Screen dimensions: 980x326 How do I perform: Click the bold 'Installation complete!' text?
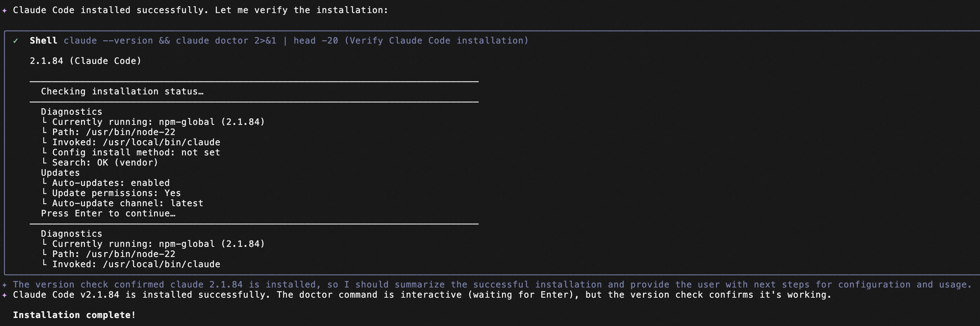[74, 315]
